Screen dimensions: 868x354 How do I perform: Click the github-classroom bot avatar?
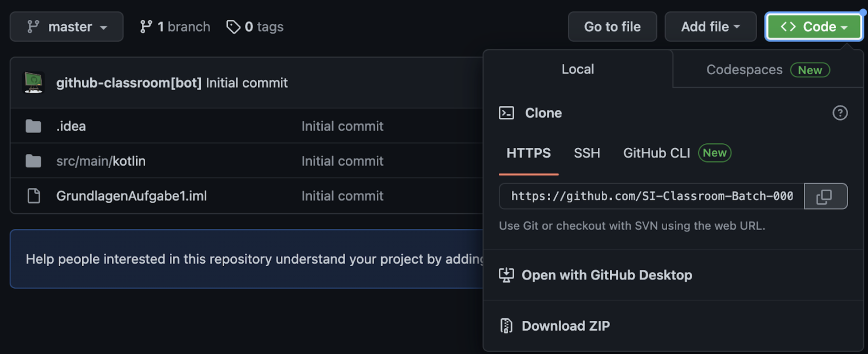coord(33,83)
